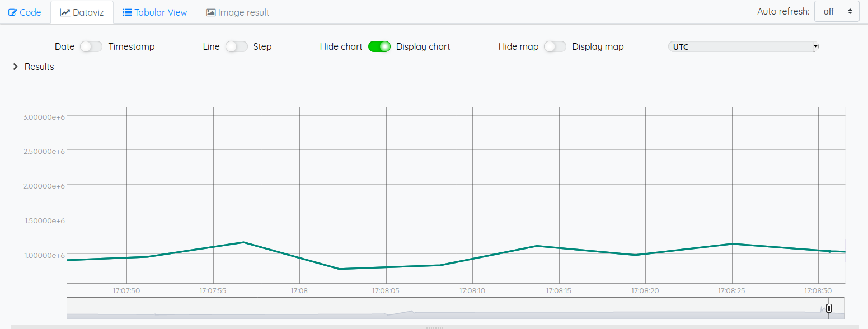The width and height of the screenshot is (868, 329).
Task: Click the chart overview minimap strip
Action: pyautogui.click(x=456, y=308)
